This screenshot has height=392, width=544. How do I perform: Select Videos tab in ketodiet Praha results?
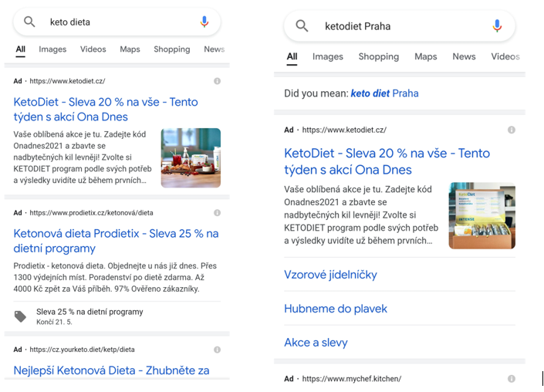[x=505, y=56]
